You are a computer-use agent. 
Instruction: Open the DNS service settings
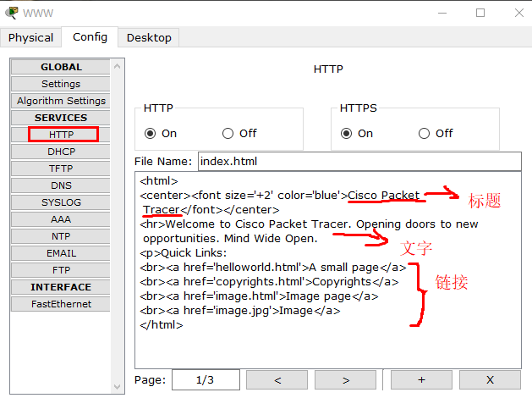[x=61, y=185]
